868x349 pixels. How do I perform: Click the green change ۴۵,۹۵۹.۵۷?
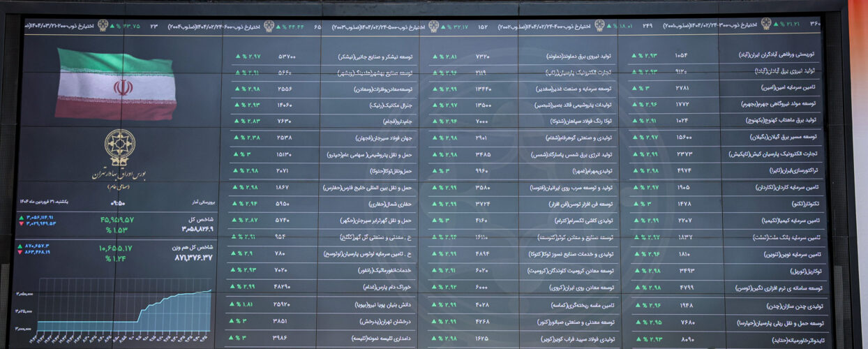tap(117, 219)
